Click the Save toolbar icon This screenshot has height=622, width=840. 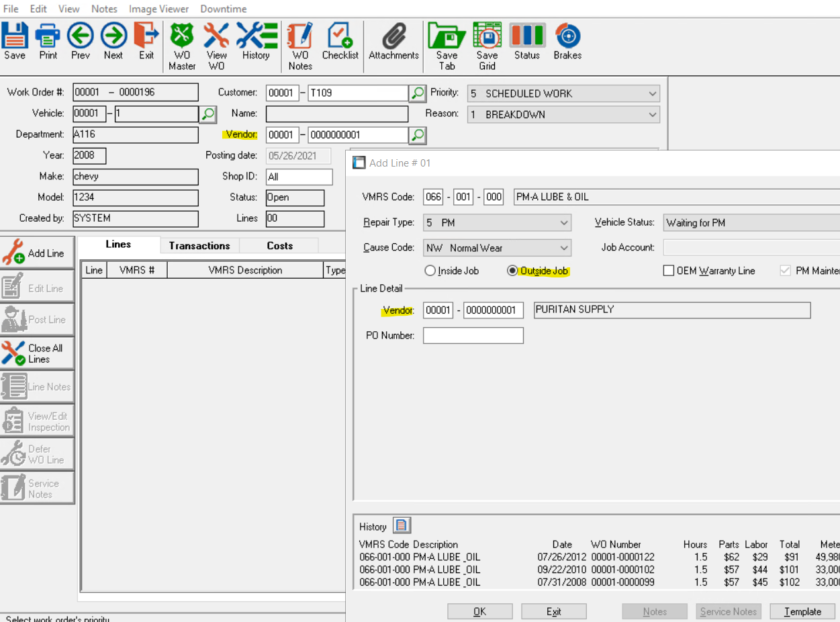click(15, 42)
